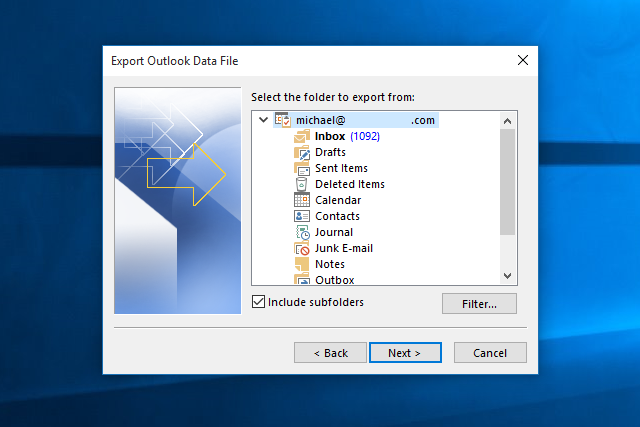Click the folder list scroll down arrow
Screen dimensions: 640x427
pos(507,276)
